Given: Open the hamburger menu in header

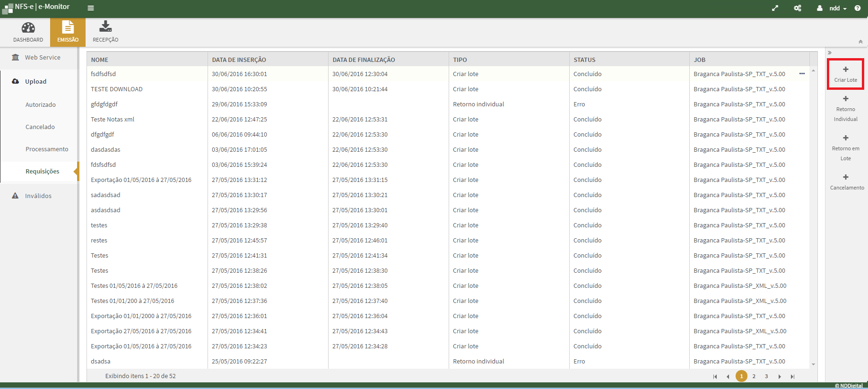Looking at the screenshot, I should 91,8.
